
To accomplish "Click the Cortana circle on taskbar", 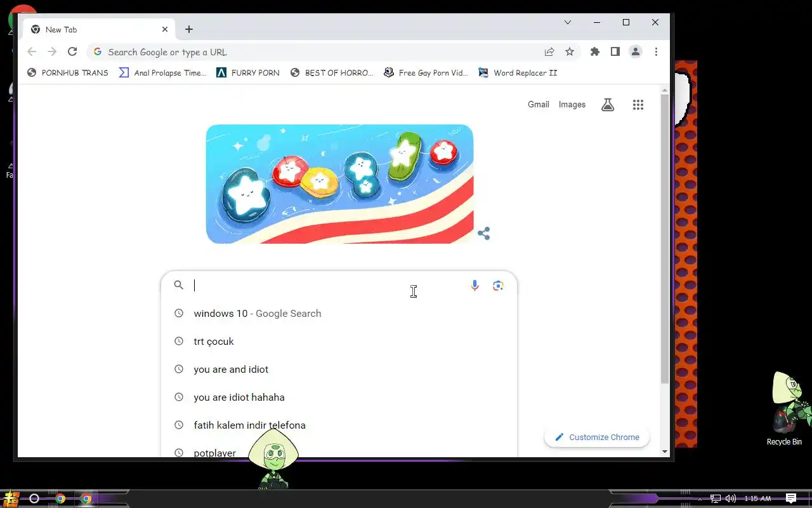I will [x=34, y=498].
